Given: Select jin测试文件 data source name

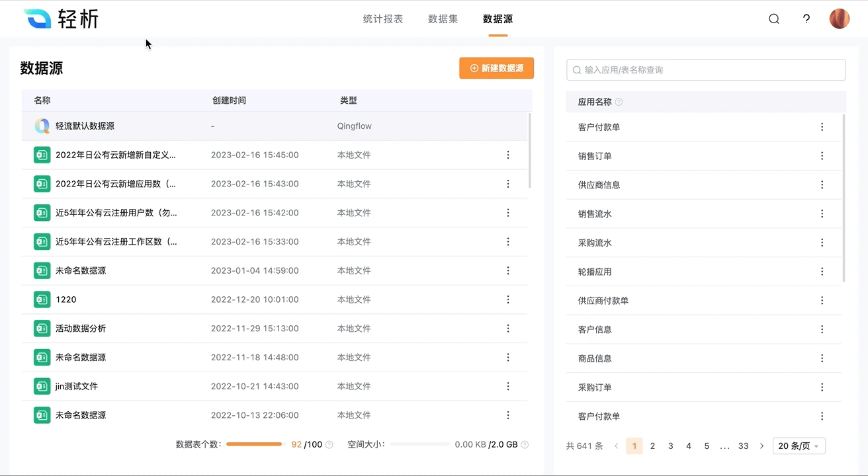Looking at the screenshot, I should point(77,386).
